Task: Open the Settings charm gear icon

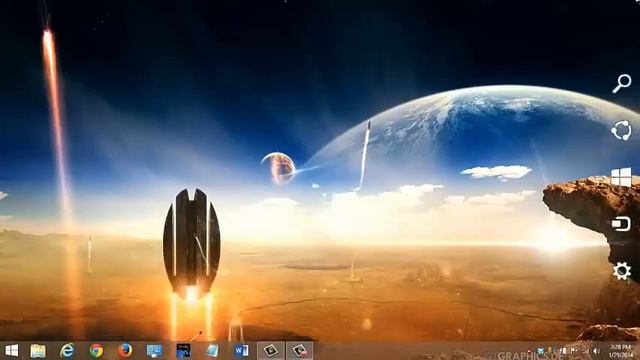Action: [622, 271]
